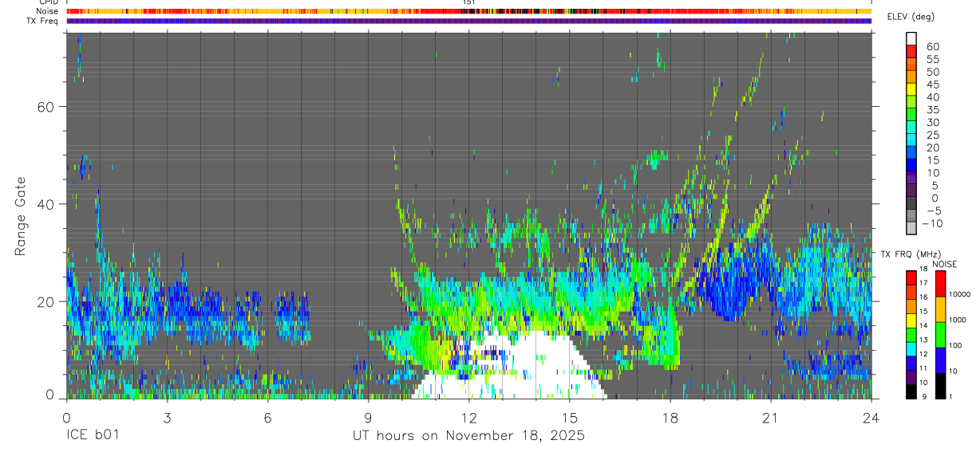This screenshot has width=980, height=452.
Task: Click the '30' label on ELEV color bar
Action: coord(932,122)
